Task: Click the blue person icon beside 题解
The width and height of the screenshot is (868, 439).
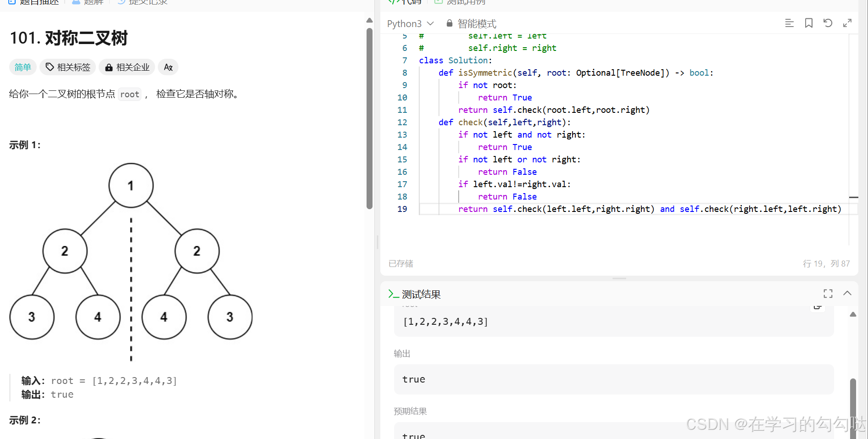Action: point(75,2)
